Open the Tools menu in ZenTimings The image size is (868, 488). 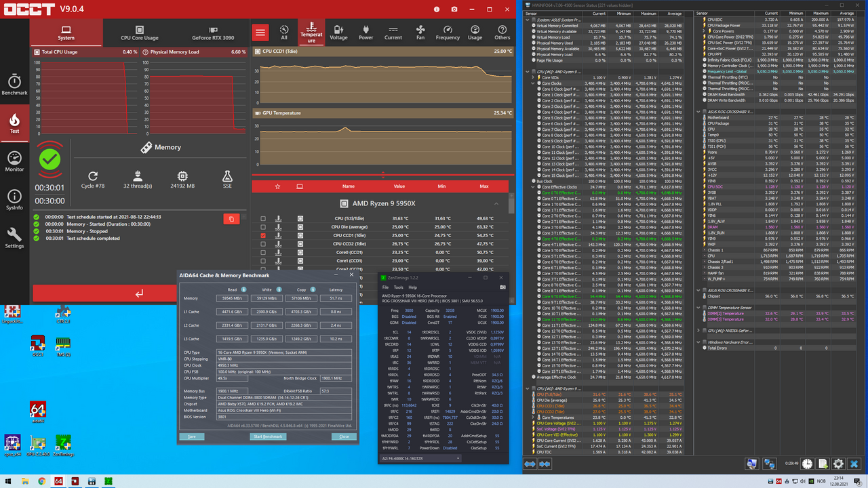click(x=398, y=287)
